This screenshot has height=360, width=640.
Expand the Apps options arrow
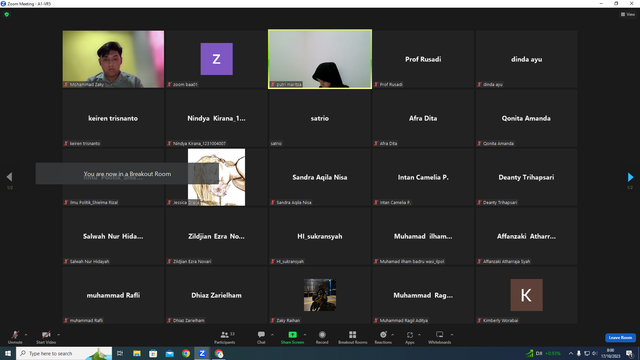click(419, 335)
